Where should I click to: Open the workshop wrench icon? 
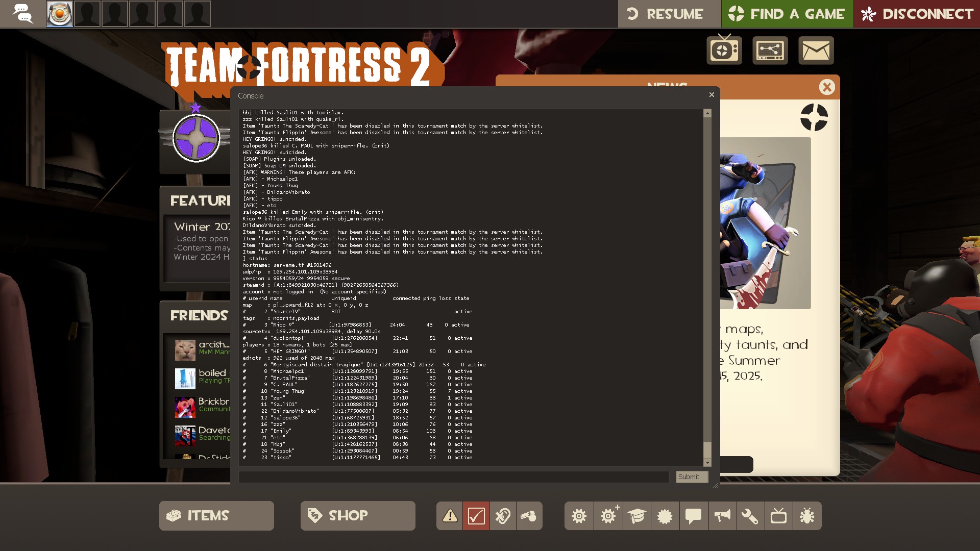click(x=750, y=516)
